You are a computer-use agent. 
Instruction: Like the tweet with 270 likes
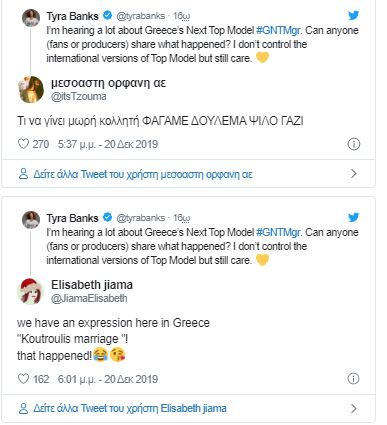click(x=23, y=144)
